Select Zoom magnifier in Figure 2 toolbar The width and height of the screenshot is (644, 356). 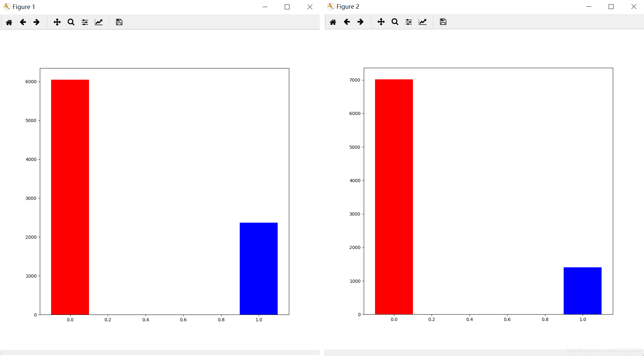395,22
